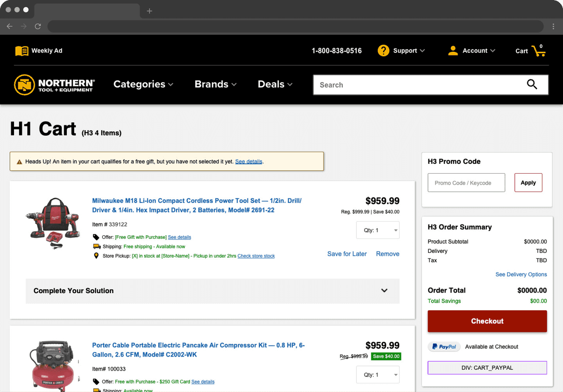The width and height of the screenshot is (563, 392).
Task: Click the browser address bar
Action: (296, 27)
